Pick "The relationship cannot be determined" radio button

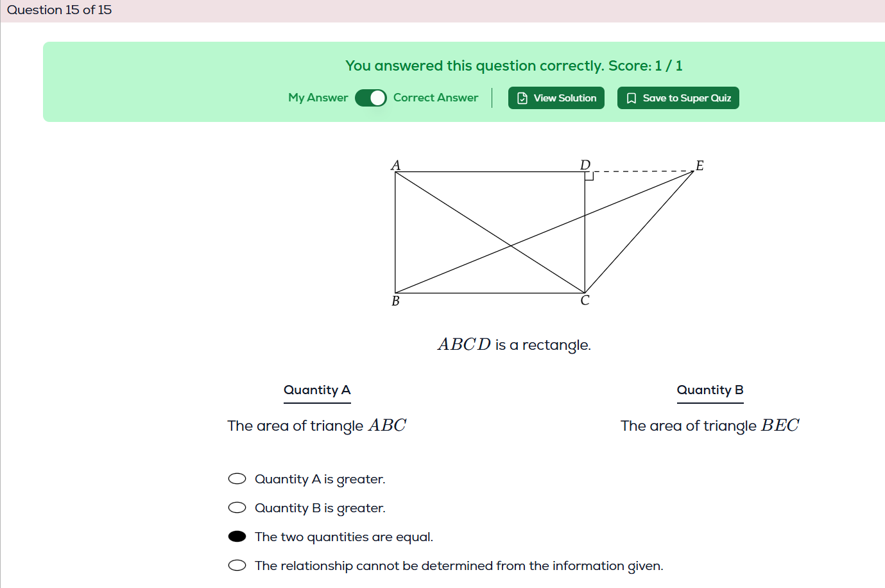pyautogui.click(x=237, y=566)
